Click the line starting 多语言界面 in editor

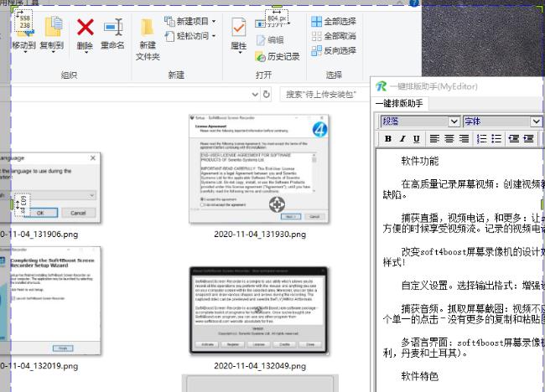pyautogui.click(x=472, y=343)
